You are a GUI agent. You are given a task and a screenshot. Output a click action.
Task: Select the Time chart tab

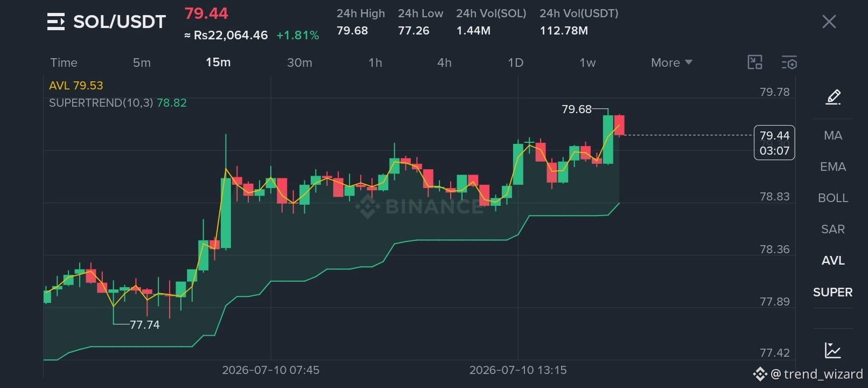pos(64,63)
